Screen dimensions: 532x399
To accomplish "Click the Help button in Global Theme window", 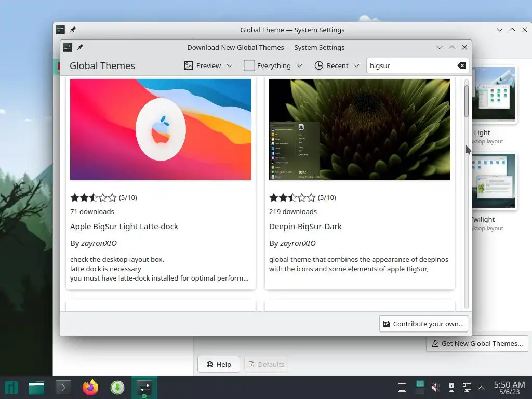I will pyautogui.click(x=219, y=364).
